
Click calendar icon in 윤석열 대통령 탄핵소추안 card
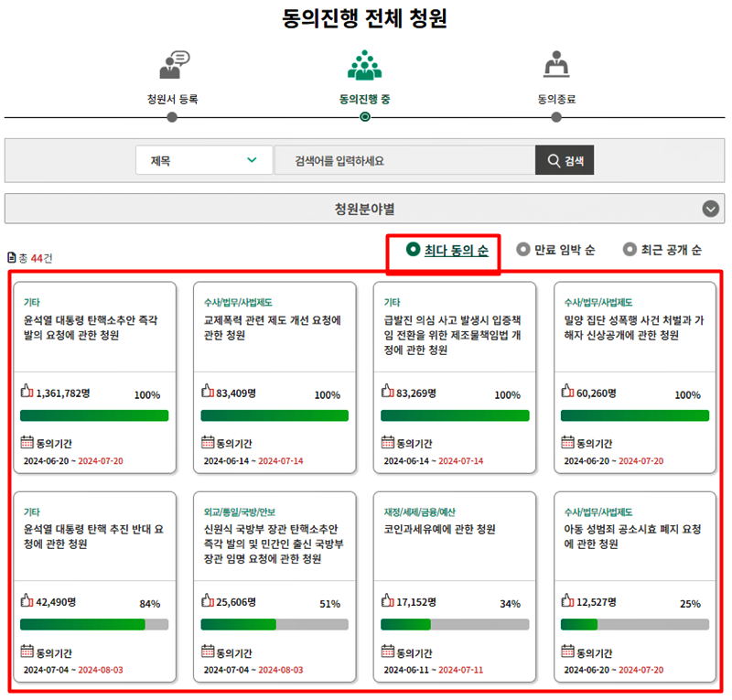[x=27, y=442]
